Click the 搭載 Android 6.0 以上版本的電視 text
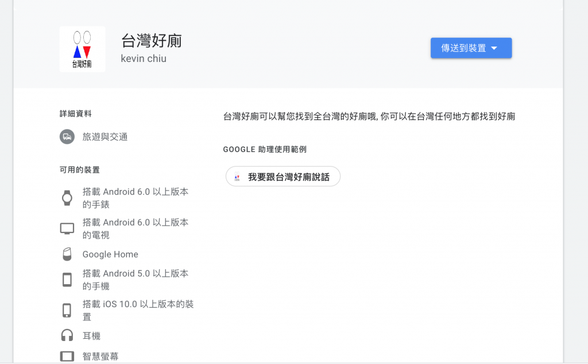Viewport: 588px width, 364px height. 136,229
